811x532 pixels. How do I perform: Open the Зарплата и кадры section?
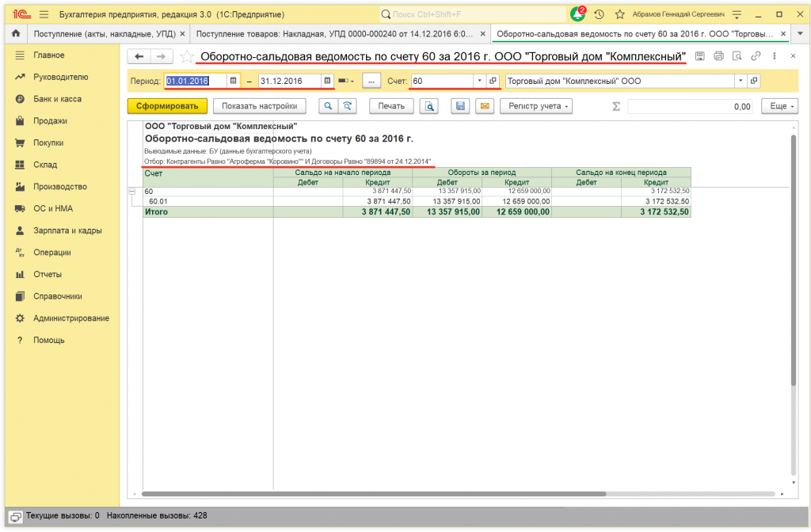68,230
